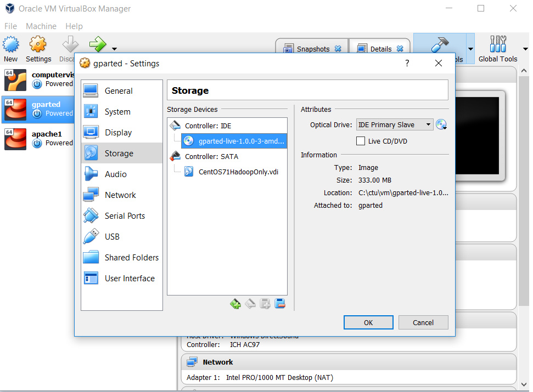Select the Network settings category
This screenshot has width=533, height=392.
click(x=122, y=195)
